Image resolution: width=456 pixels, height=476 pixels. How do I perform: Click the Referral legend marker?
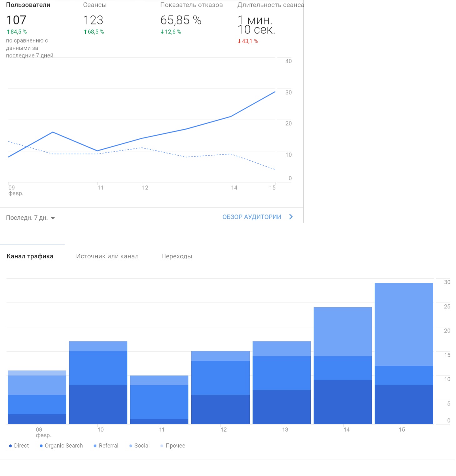click(95, 446)
